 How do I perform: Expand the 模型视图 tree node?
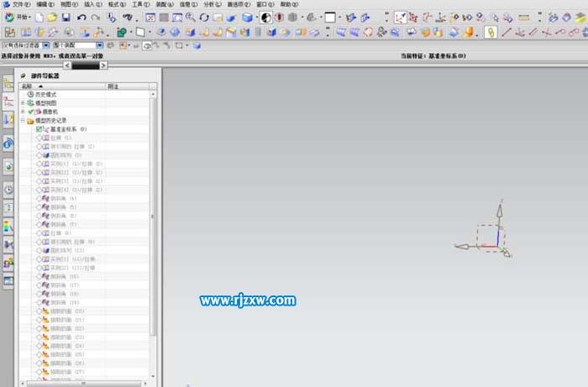click(23, 103)
